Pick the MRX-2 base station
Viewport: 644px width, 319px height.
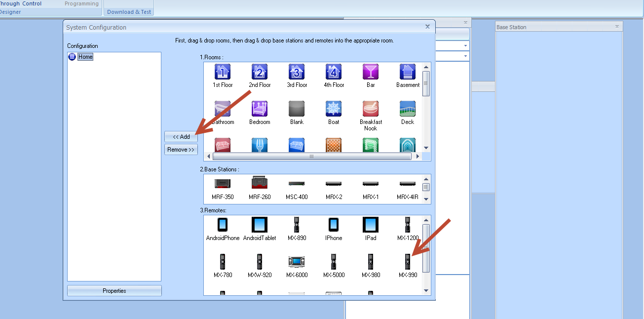click(x=334, y=183)
